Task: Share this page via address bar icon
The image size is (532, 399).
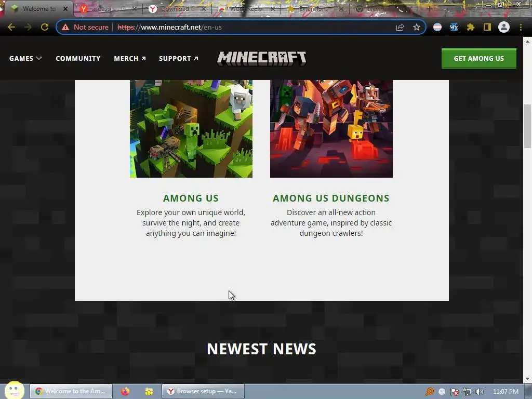Action: [400, 27]
